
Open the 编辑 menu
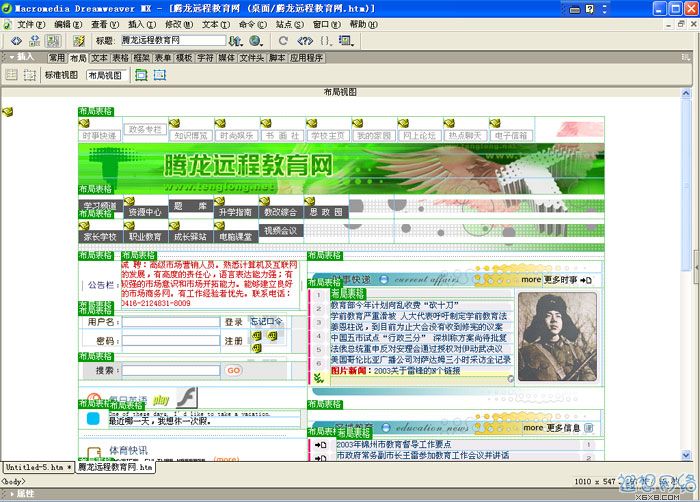pos(68,25)
